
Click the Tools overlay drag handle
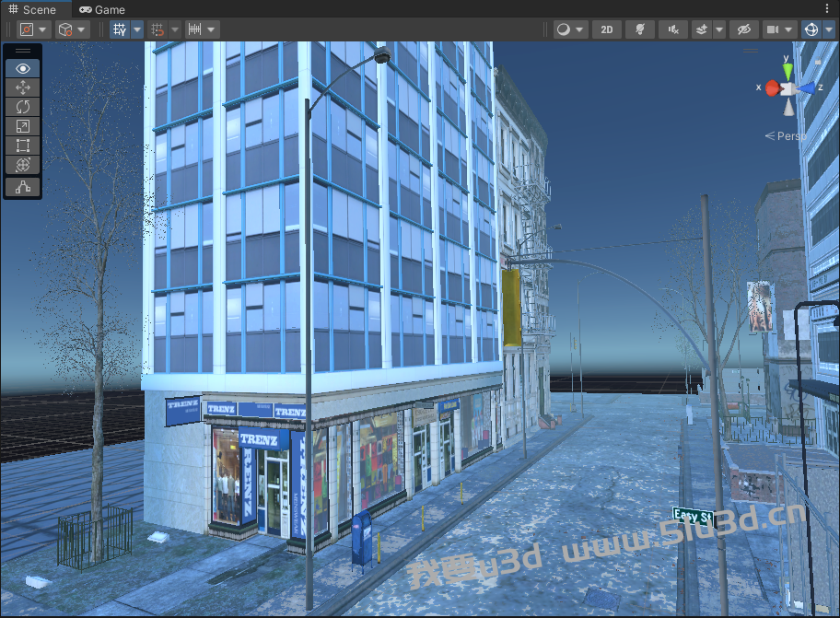[x=22, y=51]
